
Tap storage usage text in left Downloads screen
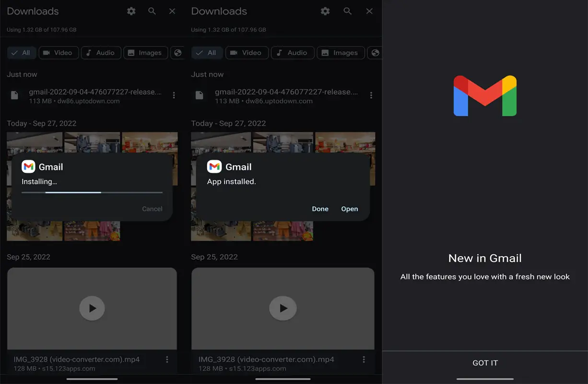42,30
